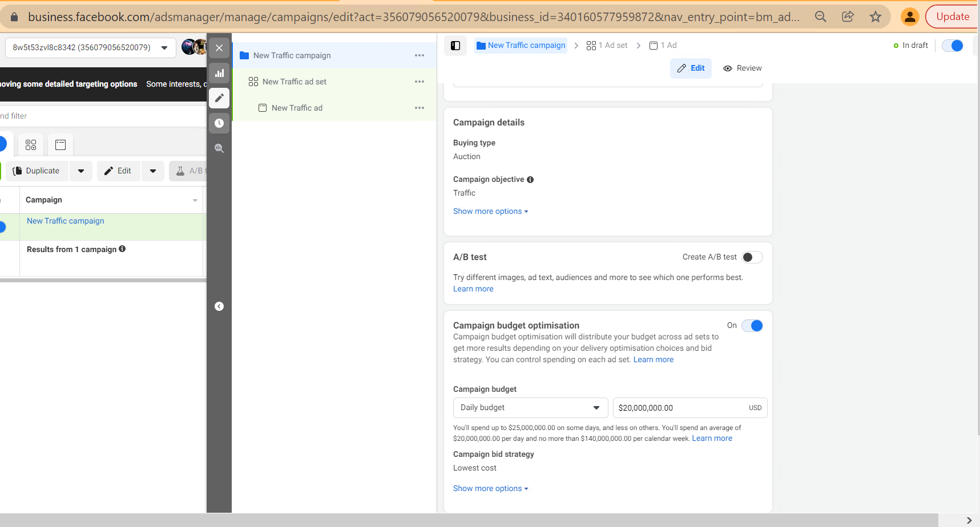Click the Edit button in campaigns toolbar
The image size is (980, 527).
[118, 171]
